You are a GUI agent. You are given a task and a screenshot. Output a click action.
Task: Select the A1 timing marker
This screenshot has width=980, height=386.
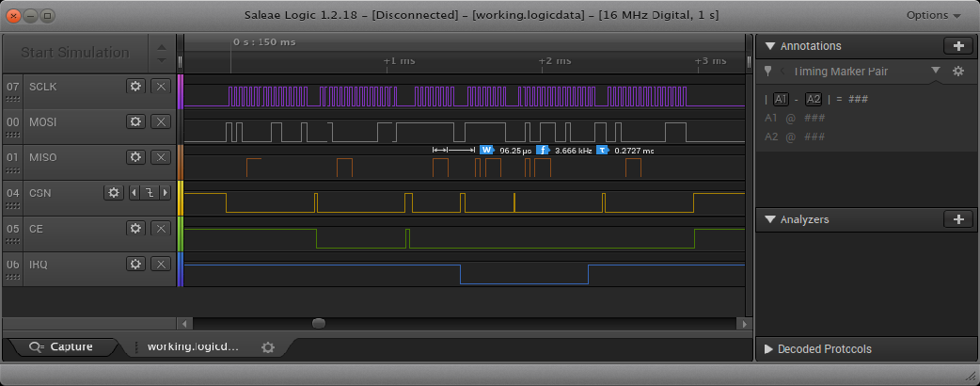[x=781, y=99]
